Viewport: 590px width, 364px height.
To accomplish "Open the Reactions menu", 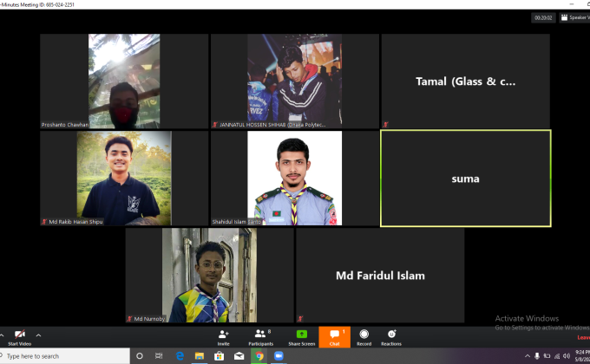I will [x=391, y=337].
